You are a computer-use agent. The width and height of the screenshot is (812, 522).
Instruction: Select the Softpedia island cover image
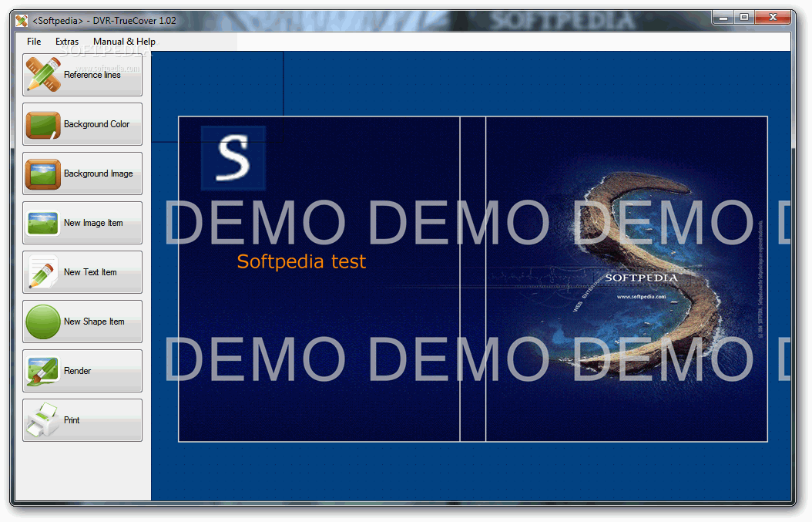click(x=626, y=279)
